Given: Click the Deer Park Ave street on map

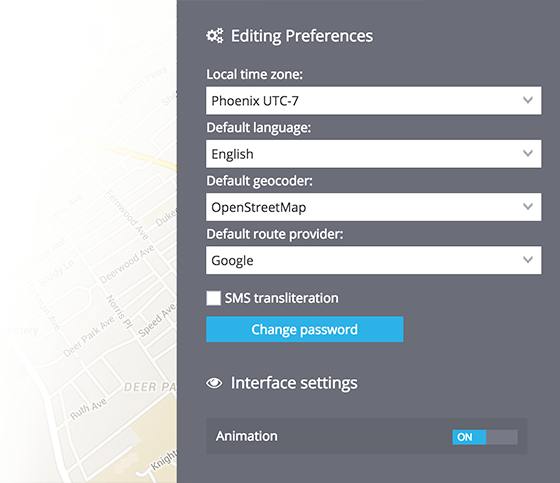Looking at the screenshot, I should 89,337.
